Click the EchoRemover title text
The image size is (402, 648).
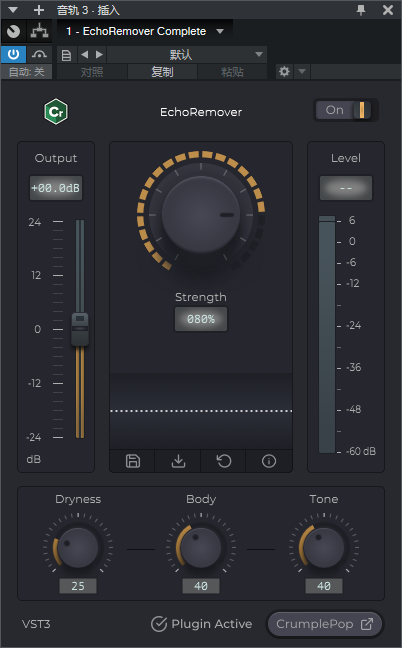point(201,112)
